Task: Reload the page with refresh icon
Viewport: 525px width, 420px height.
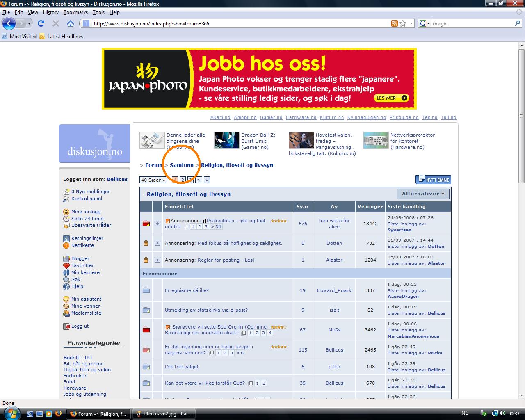Action: pyautogui.click(x=41, y=23)
